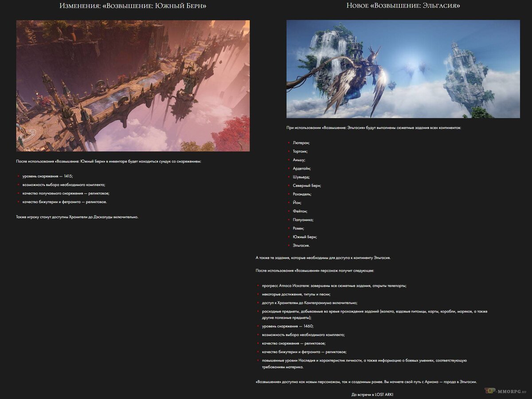Click line возможность выбора необходимого комплекта in left column

[x=64, y=184]
